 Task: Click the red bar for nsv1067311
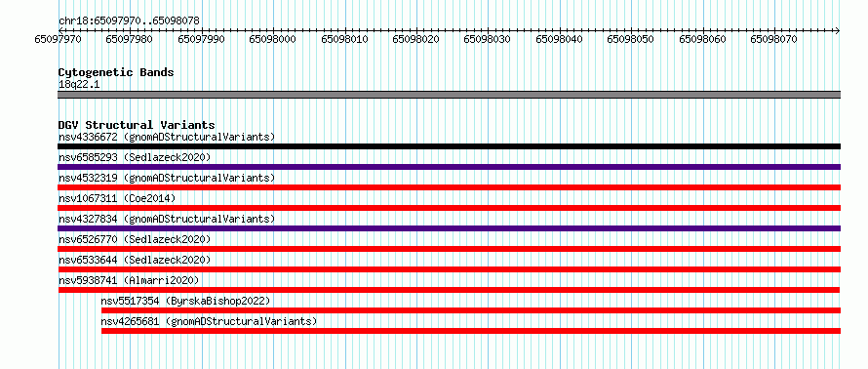pyautogui.click(x=449, y=208)
